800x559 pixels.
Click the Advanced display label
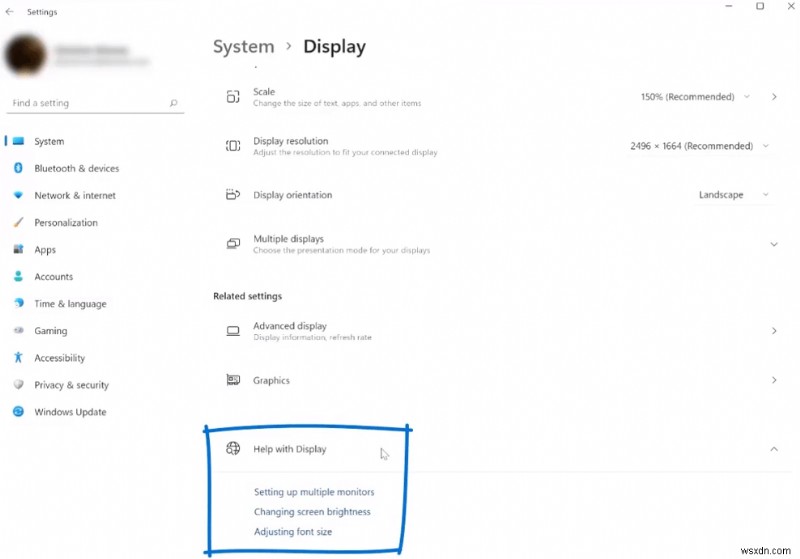click(290, 326)
